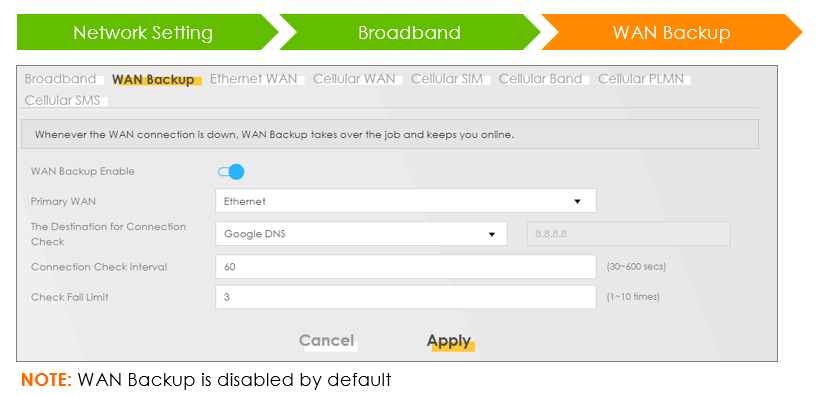832x395 pixels.
Task: Select the WAN Backup tab
Action: coord(153,80)
